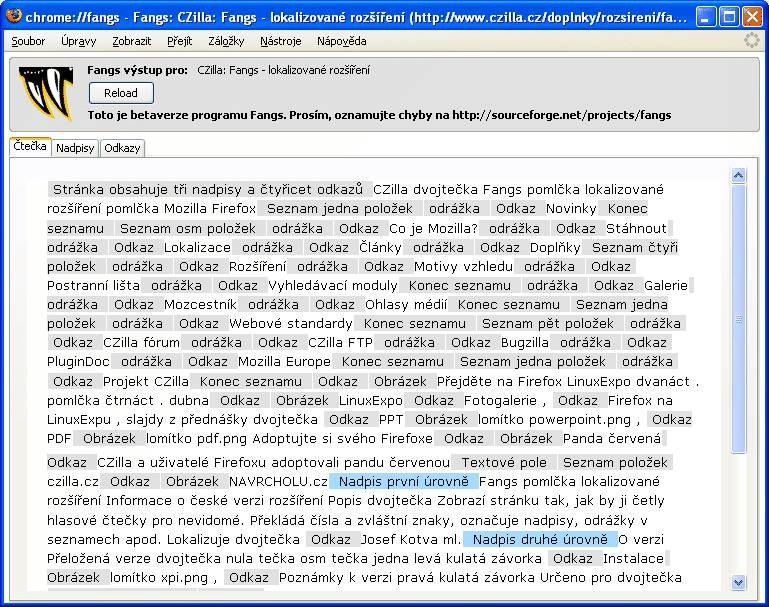Click 'Motivy vzhledu' text
Image resolution: width=769 pixels, height=607 pixels.
coord(463,267)
